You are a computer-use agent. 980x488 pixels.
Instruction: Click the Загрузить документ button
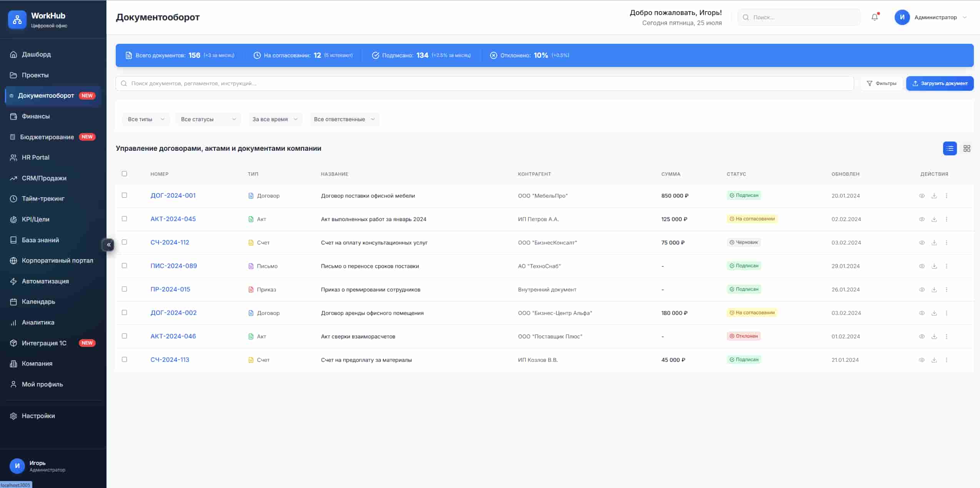tap(940, 83)
